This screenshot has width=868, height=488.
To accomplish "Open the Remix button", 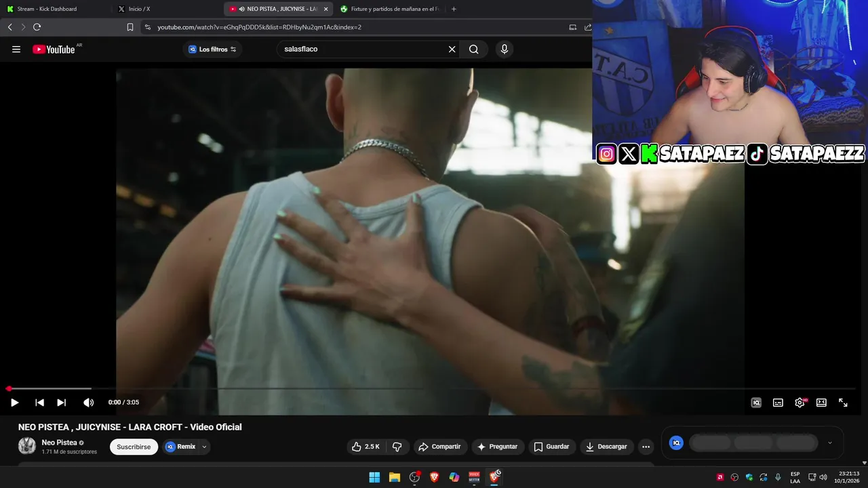I will pos(180,447).
